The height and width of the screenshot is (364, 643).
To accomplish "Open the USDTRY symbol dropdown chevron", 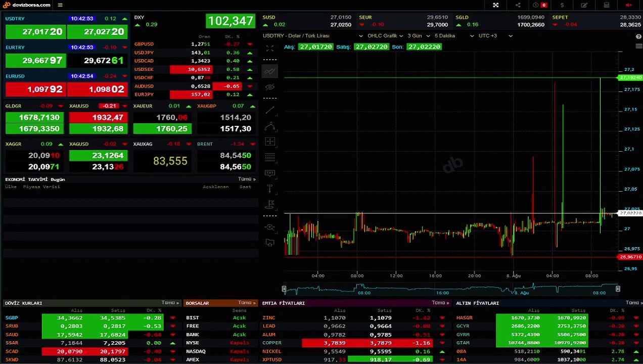I will tap(361, 36).
